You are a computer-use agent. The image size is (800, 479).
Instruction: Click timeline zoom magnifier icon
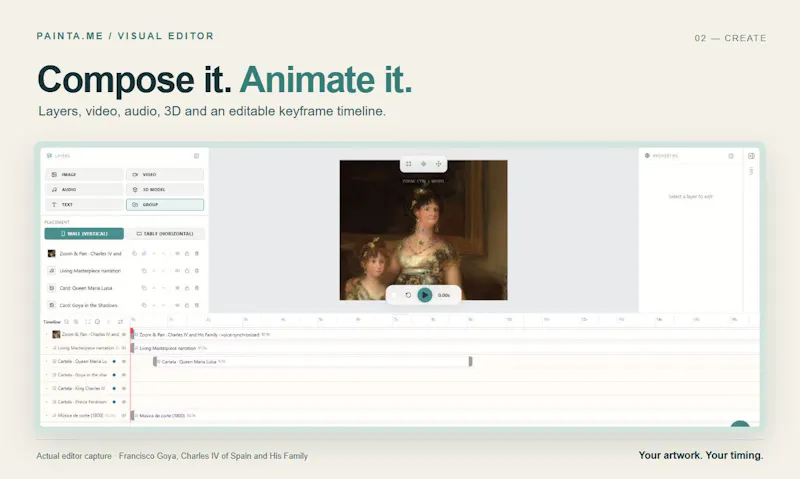click(x=66, y=322)
